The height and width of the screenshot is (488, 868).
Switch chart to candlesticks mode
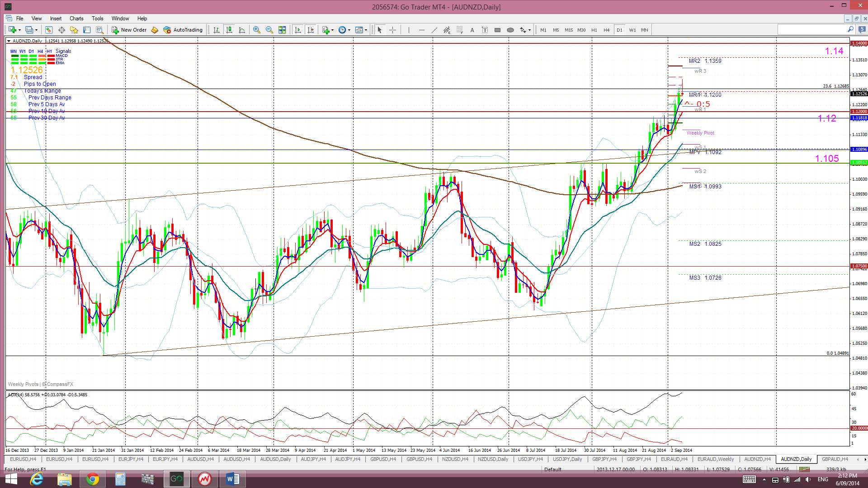point(229,30)
